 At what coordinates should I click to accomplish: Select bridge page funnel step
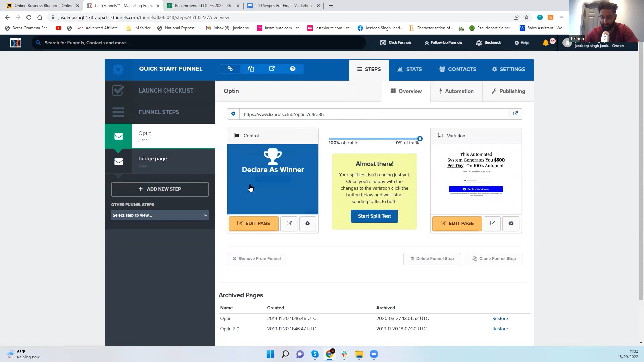pos(160,161)
